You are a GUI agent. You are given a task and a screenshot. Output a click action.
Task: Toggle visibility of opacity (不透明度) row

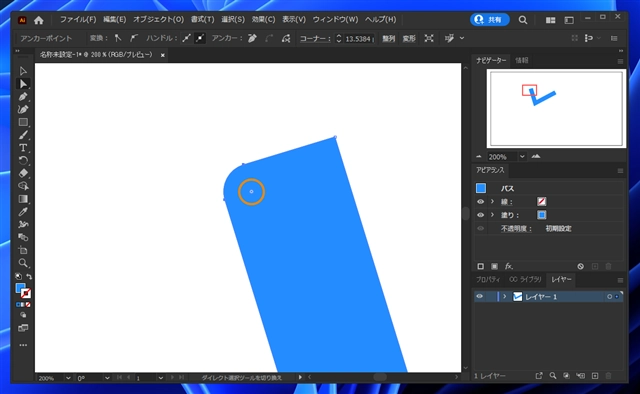(x=480, y=228)
